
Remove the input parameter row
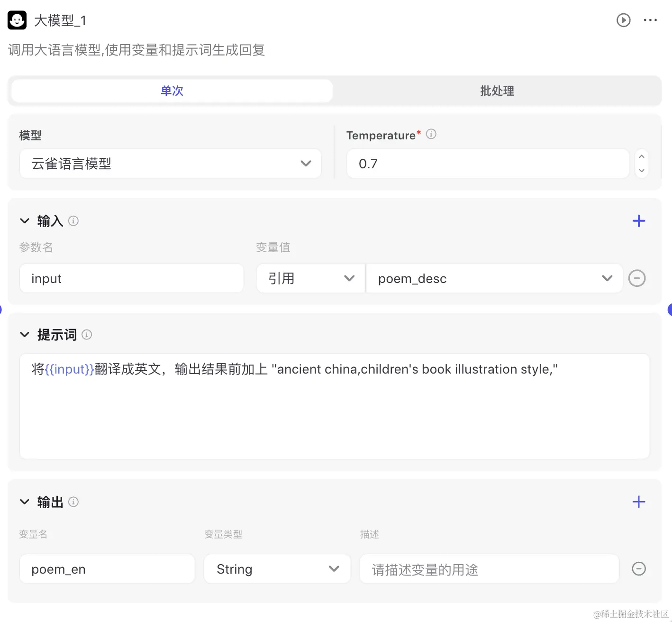(x=637, y=278)
